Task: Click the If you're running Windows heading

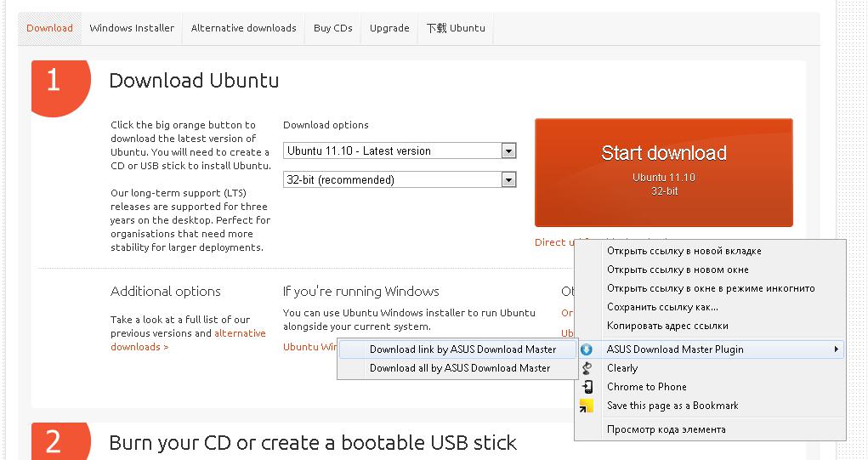Action: [361, 292]
